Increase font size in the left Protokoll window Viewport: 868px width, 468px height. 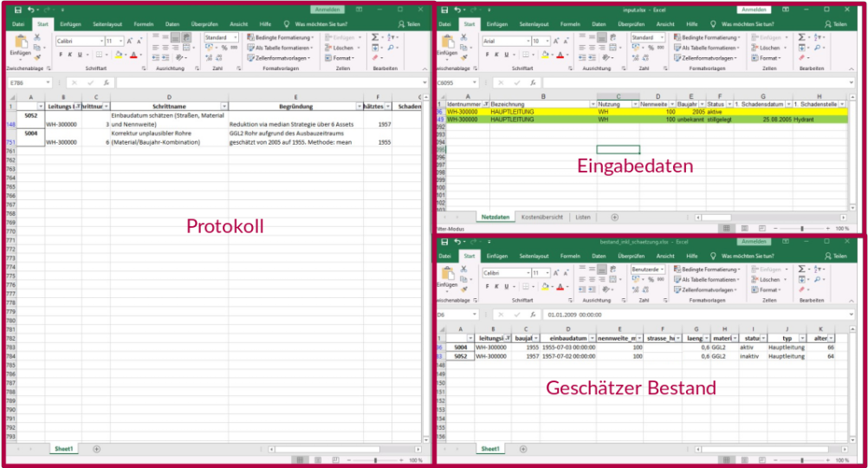(x=130, y=41)
